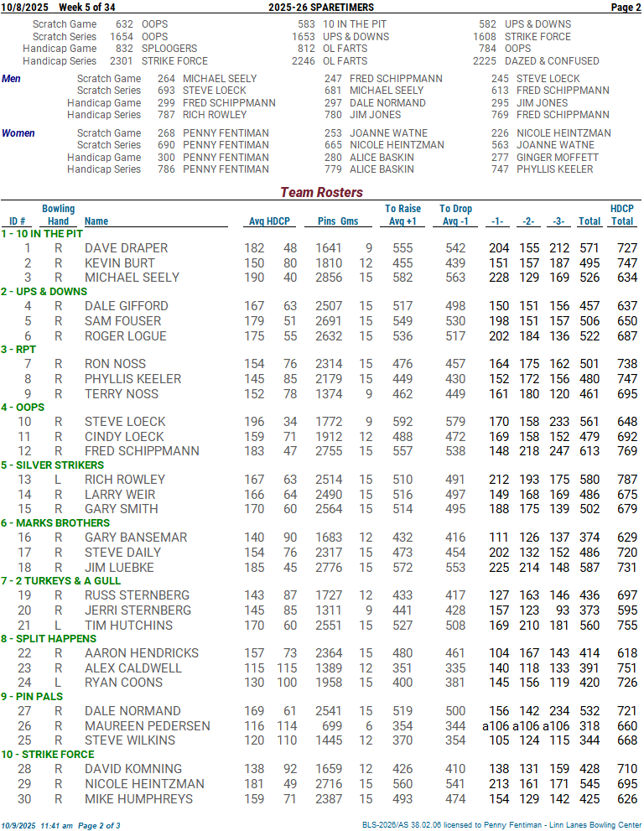The image size is (644, 831).
Task: Select the 'To Drop Avg -1' column header
Action: (x=455, y=216)
